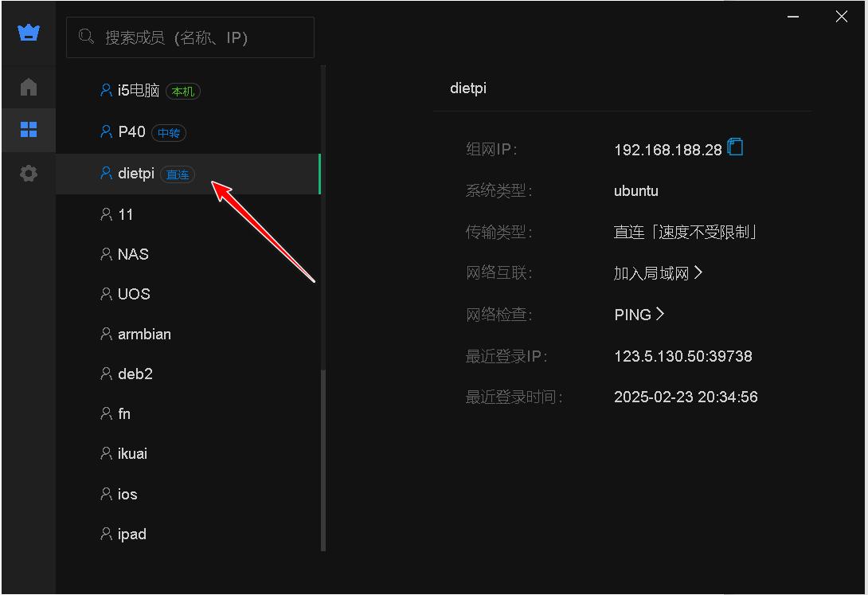Click the 中转 badge next to P40
The width and height of the screenshot is (868, 595).
pos(169,133)
